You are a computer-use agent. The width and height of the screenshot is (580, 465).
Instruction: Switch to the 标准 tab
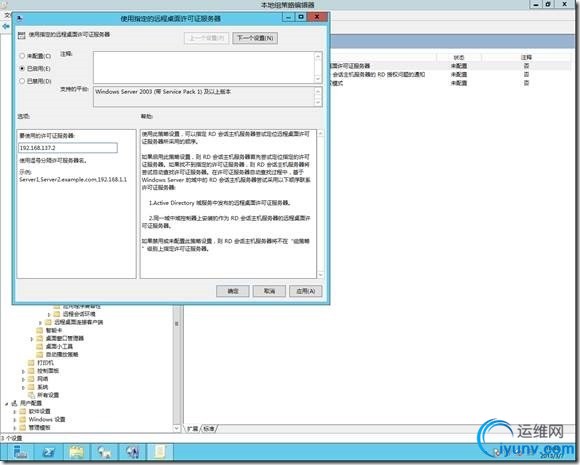(x=209, y=429)
